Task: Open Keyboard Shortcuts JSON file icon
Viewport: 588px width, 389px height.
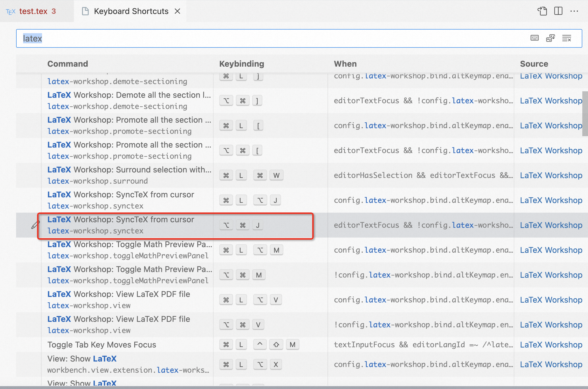Action: [x=542, y=11]
